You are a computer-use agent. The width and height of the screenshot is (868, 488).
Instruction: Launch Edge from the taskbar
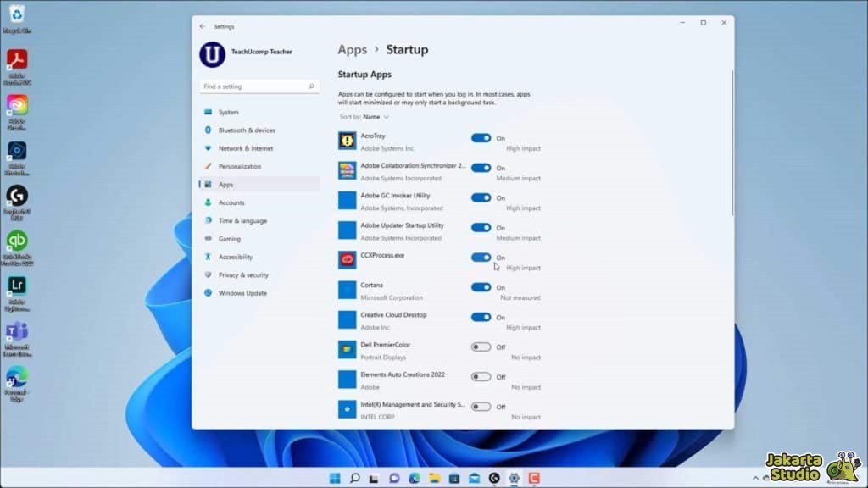414,478
